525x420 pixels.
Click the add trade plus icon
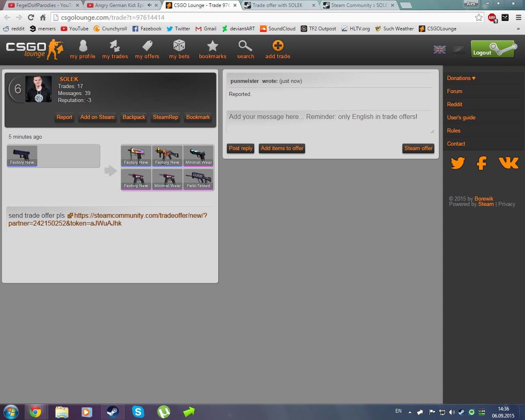pyautogui.click(x=278, y=46)
